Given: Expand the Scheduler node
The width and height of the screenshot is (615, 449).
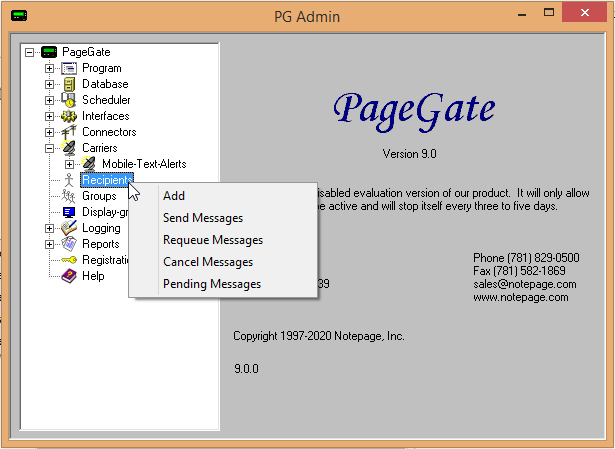Looking at the screenshot, I should point(49,100).
